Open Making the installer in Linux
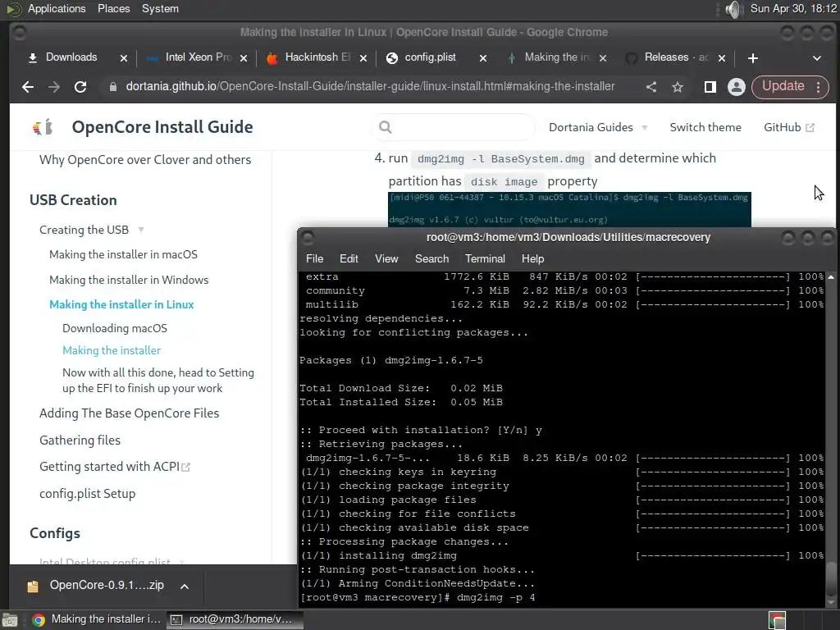840x630 pixels. 121,304
